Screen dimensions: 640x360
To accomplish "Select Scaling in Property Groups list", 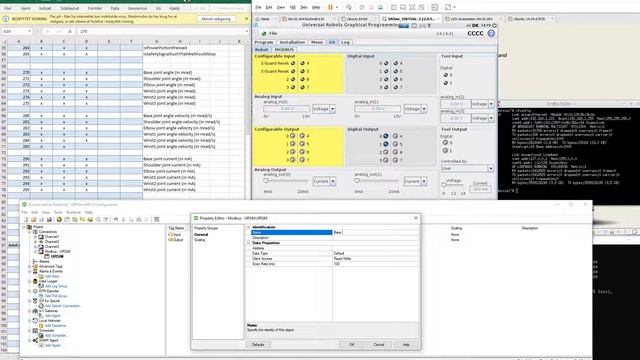I will click(200, 240).
